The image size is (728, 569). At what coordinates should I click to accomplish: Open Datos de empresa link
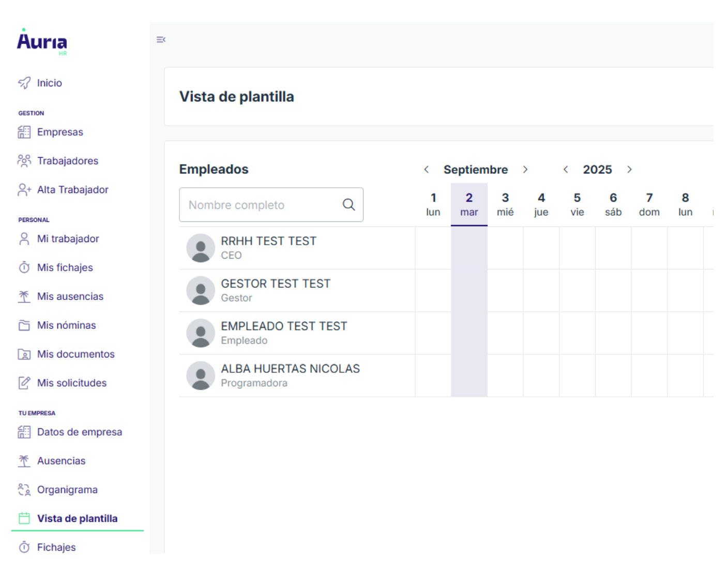pos(80,432)
